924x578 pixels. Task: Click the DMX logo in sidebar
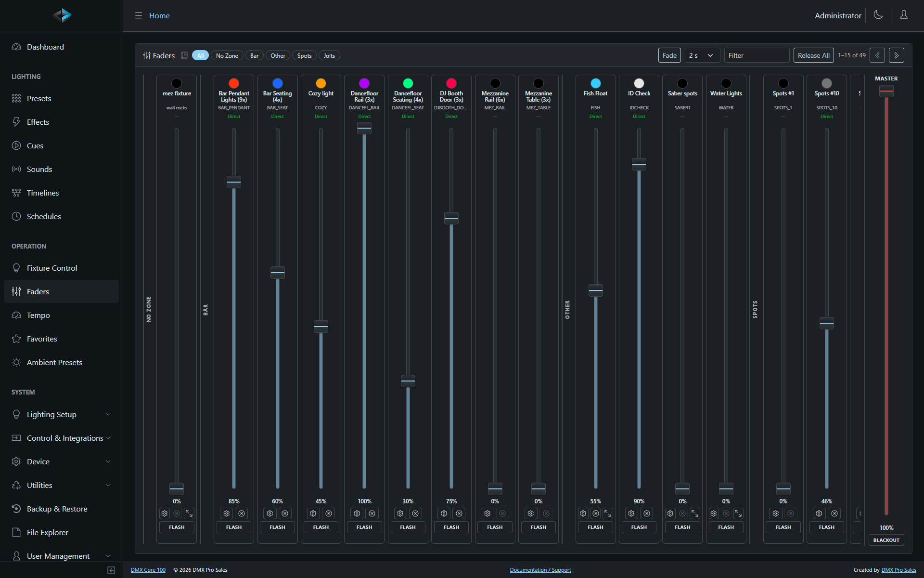[x=62, y=15]
